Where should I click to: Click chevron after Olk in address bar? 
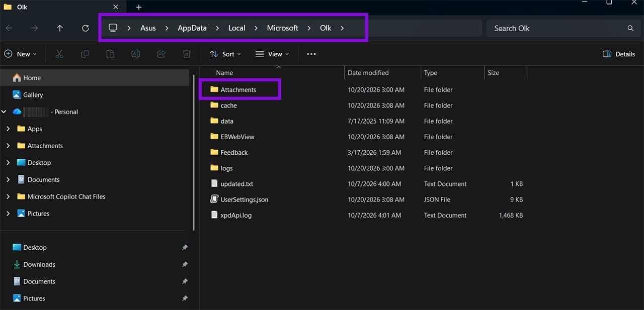pyautogui.click(x=342, y=28)
